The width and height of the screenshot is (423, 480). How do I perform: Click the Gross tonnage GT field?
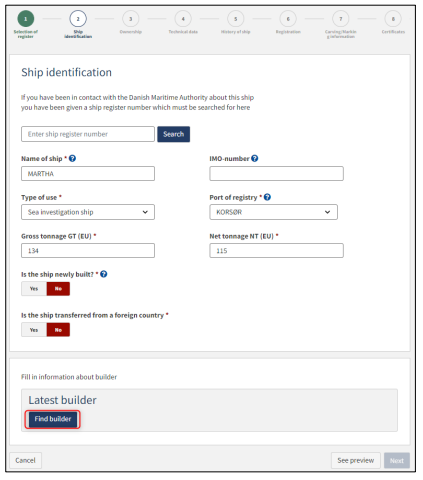pos(88,251)
